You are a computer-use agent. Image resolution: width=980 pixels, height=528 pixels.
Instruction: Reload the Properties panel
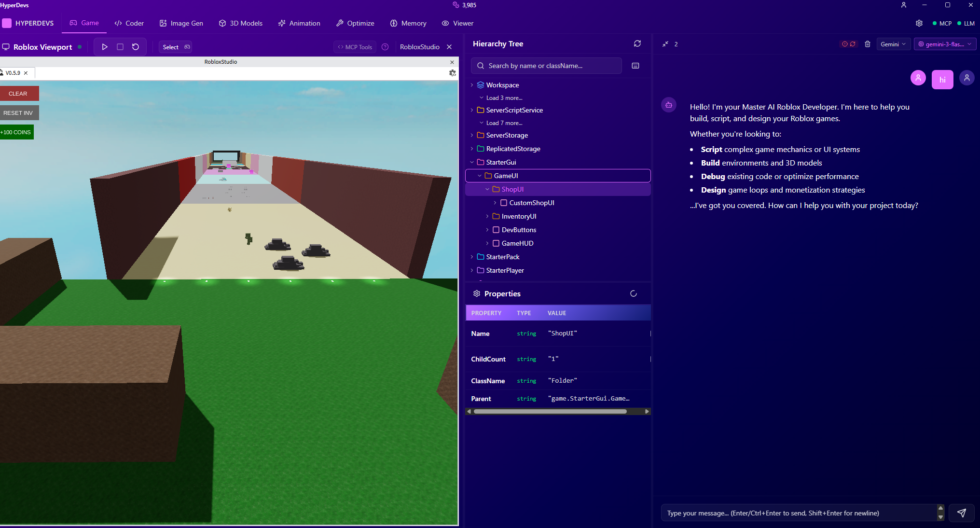tap(634, 293)
